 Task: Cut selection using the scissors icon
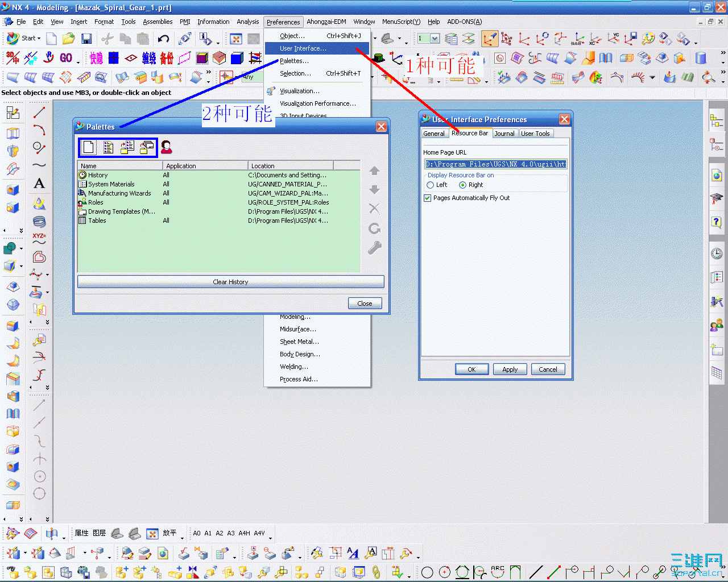(x=107, y=39)
